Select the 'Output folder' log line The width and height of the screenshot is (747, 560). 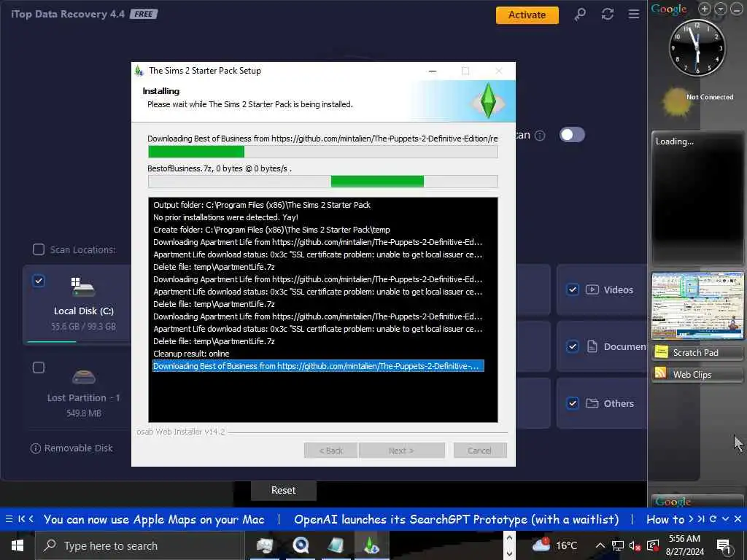point(262,205)
